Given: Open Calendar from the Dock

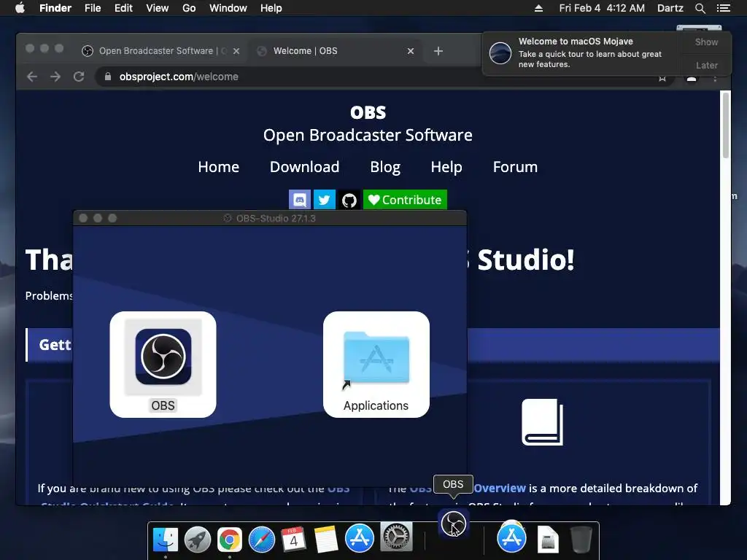Looking at the screenshot, I should pyautogui.click(x=293, y=540).
